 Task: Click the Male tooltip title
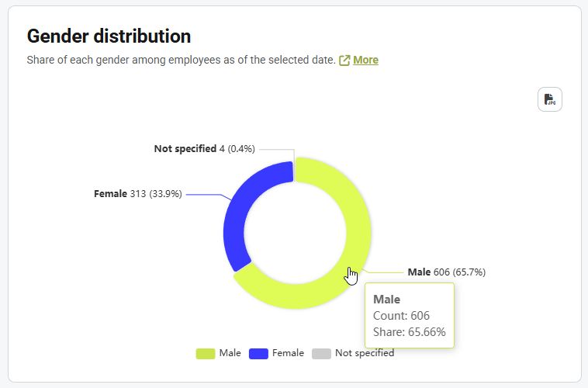click(386, 299)
